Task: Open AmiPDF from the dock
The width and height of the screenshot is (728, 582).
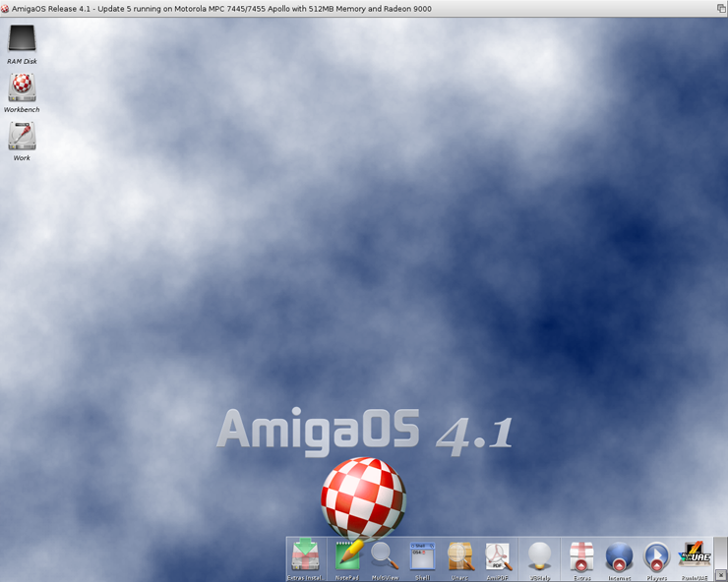Action: [x=498, y=556]
